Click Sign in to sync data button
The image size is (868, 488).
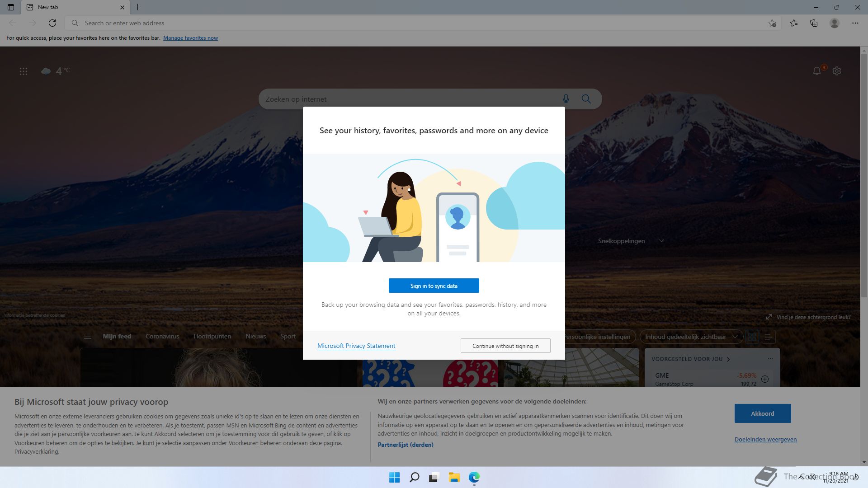[x=434, y=286]
